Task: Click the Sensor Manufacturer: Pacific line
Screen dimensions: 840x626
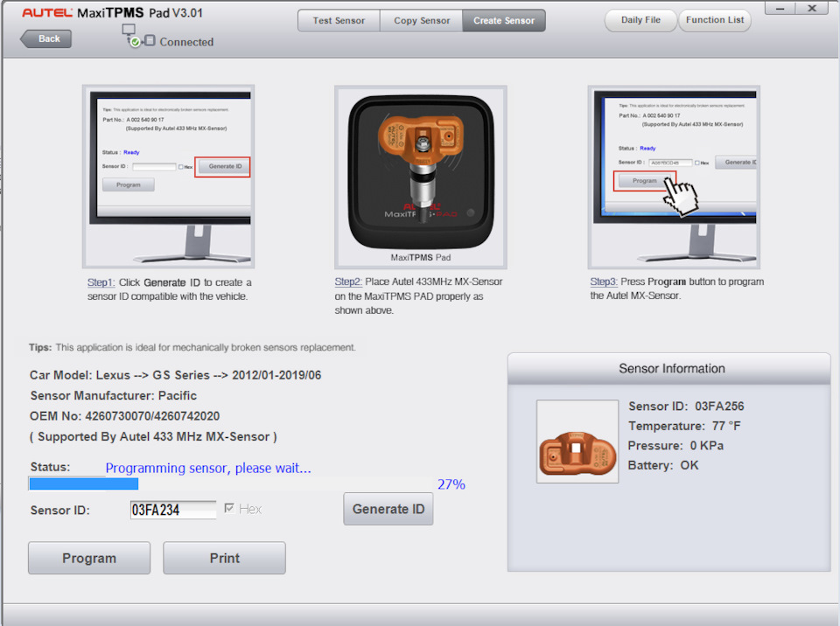Action: pyautogui.click(x=114, y=396)
